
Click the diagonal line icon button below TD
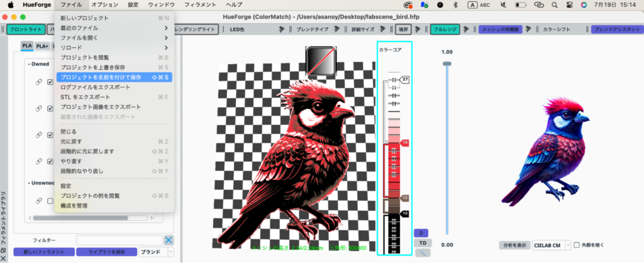coord(423,253)
